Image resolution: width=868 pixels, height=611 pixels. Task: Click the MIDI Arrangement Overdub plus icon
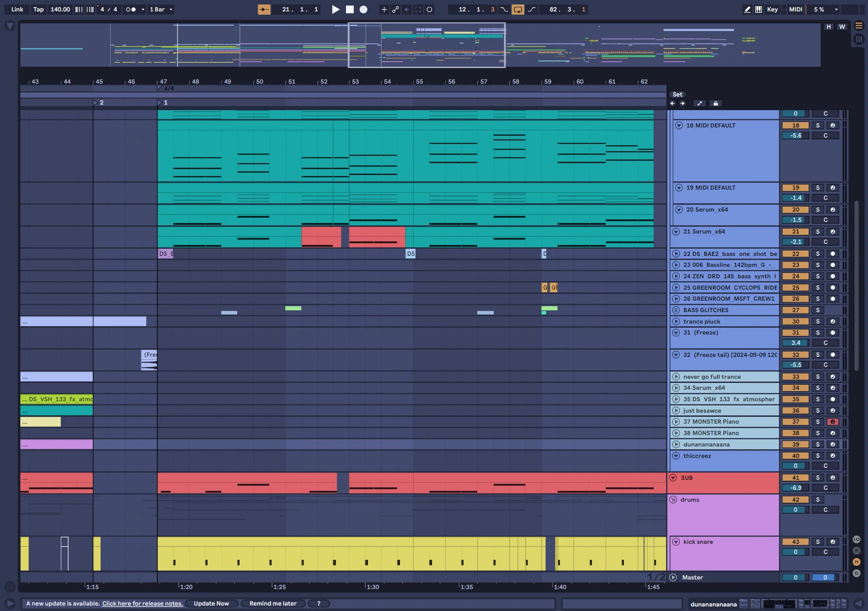click(384, 9)
